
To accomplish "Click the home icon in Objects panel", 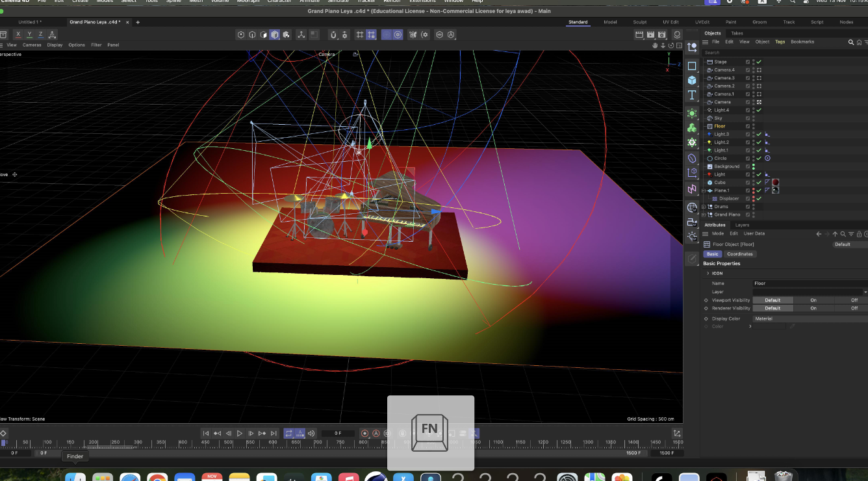I will point(859,42).
